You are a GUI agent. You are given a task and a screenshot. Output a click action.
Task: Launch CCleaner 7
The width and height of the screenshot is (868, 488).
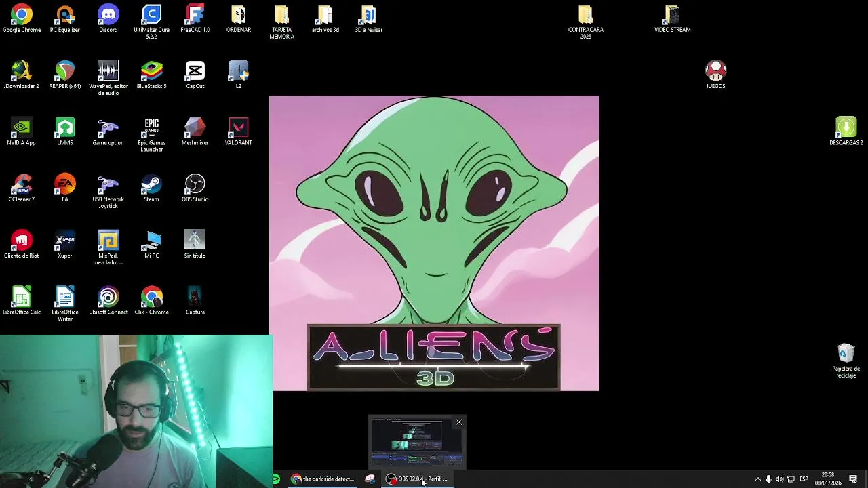pyautogui.click(x=21, y=188)
